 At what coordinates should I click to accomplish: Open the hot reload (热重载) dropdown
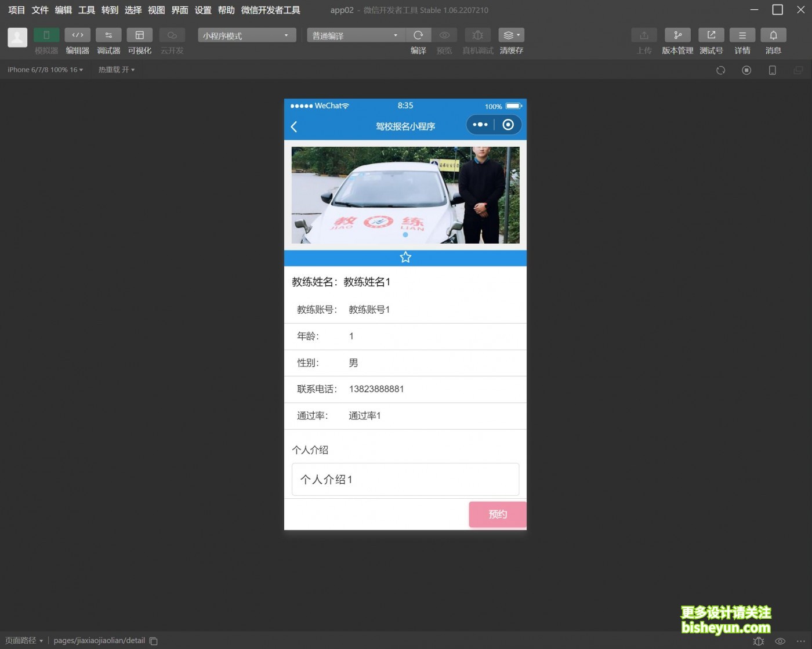117,70
